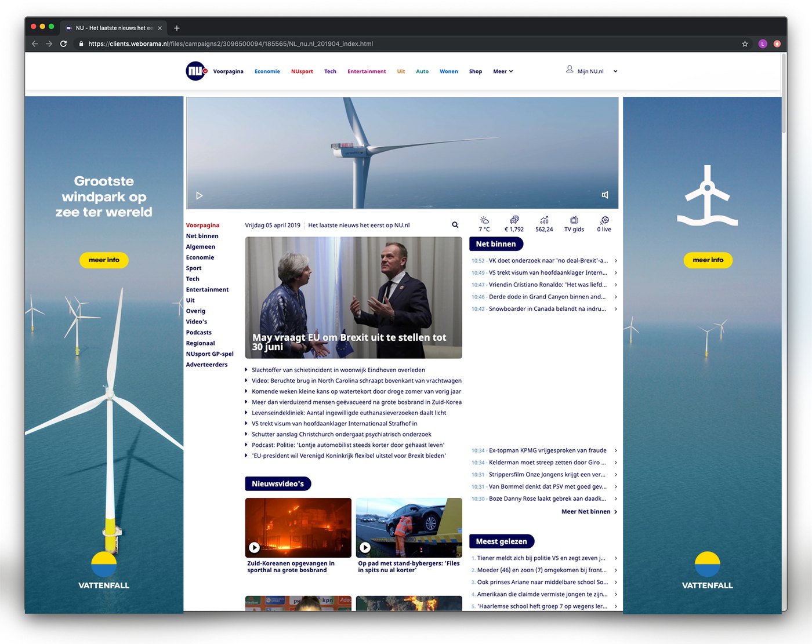Screen dimensions: 812x644
Task: Expand the Mijn NU.nl account chevron
Action: 615,71
